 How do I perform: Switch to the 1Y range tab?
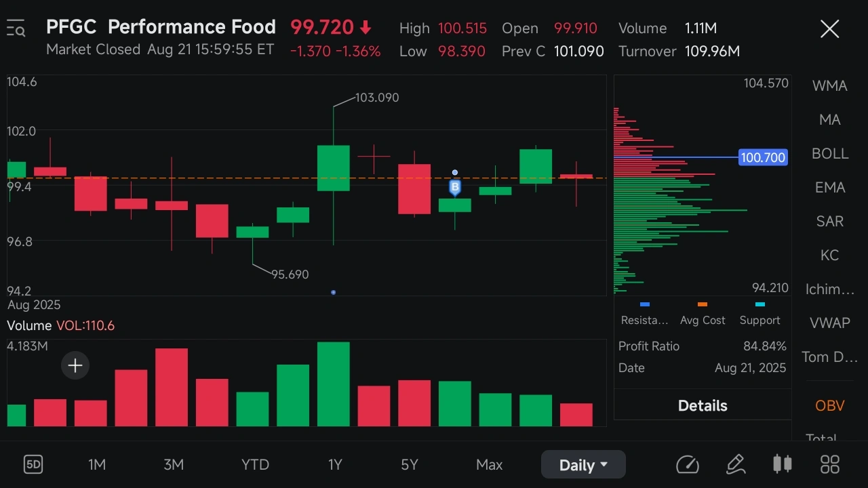pyautogui.click(x=335, y=465)
